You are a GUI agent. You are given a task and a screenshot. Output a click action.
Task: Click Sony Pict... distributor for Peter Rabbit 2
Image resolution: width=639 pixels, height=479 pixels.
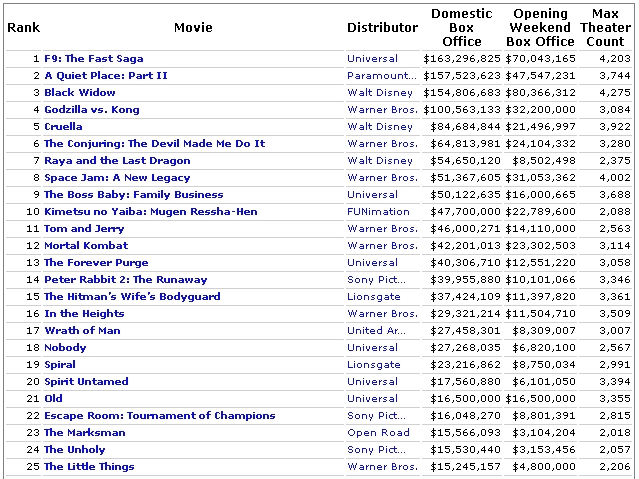pos(377,280)
